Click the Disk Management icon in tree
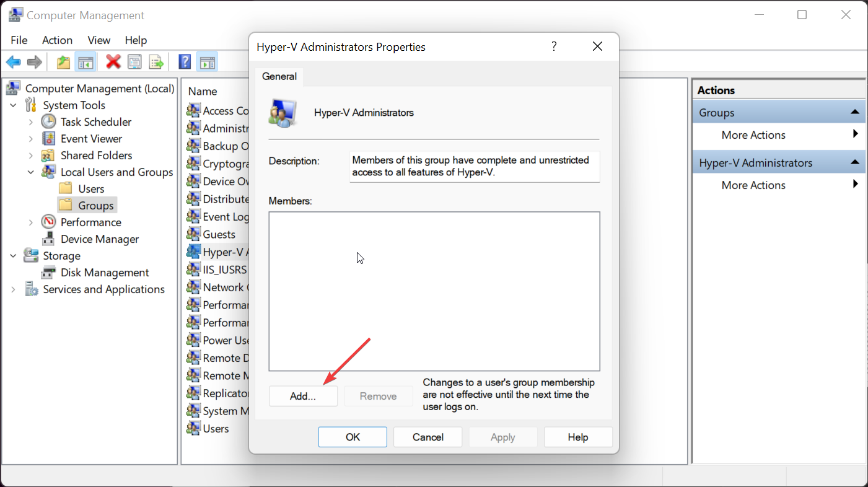The width and height of the screenshot is (868, 487). click(48, 272)
